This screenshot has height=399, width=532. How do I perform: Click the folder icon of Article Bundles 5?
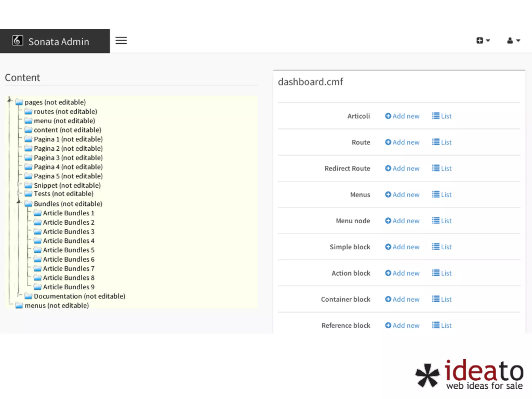[37, 250]
